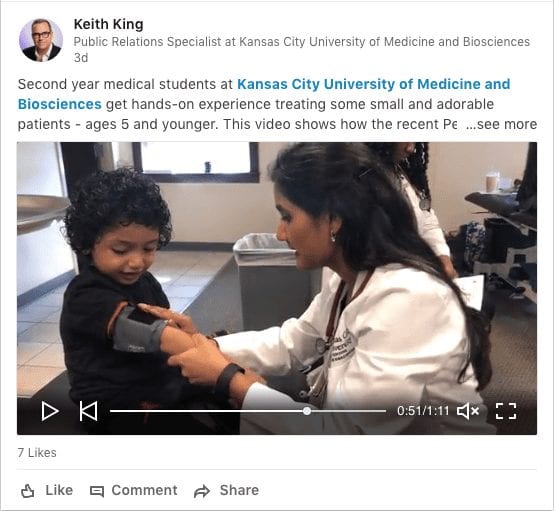Open Kansas City University of Medicine link

[373, 84]
